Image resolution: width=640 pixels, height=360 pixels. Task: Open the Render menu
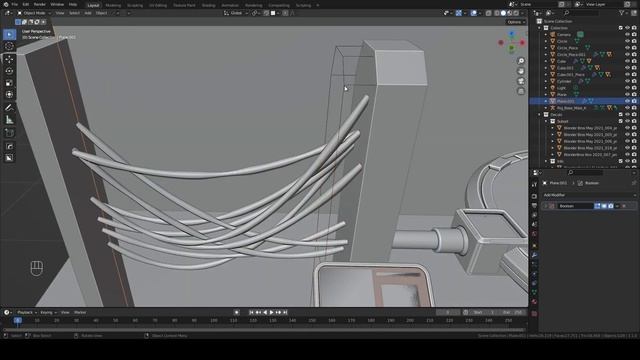(x=40, y=4)
